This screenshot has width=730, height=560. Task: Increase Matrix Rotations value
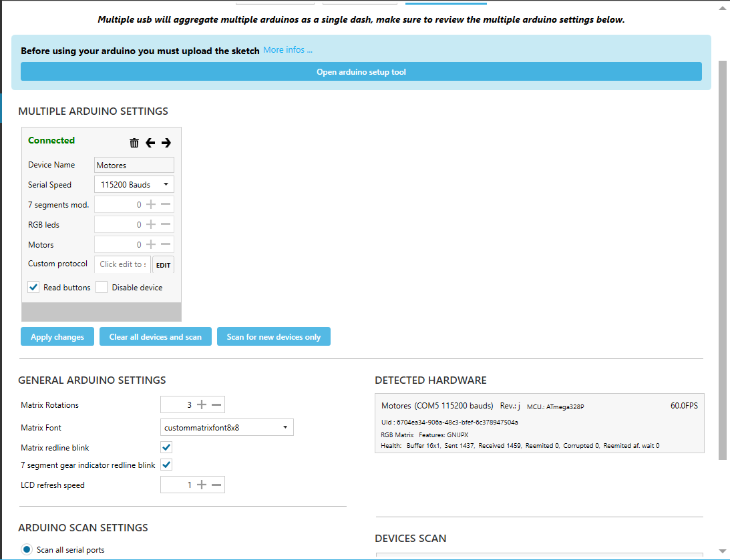pyautogui.click(x=202, y=404)
